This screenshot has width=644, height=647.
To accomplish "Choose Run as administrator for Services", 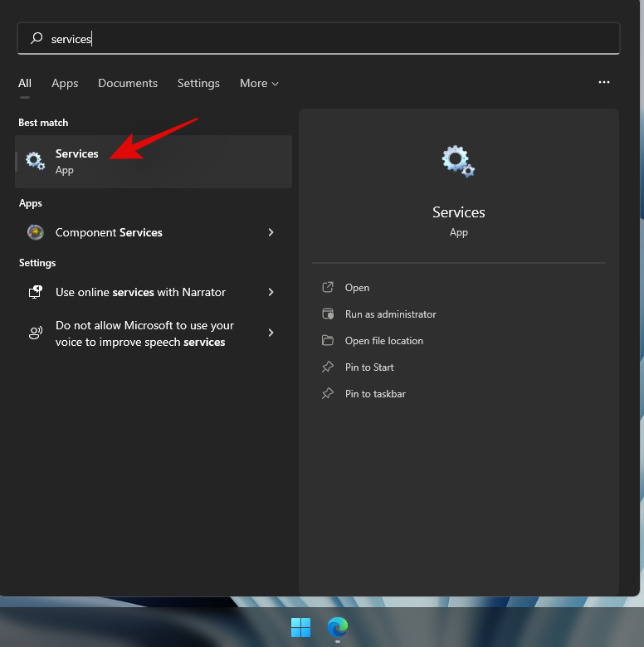I will [x=390, y=314].
